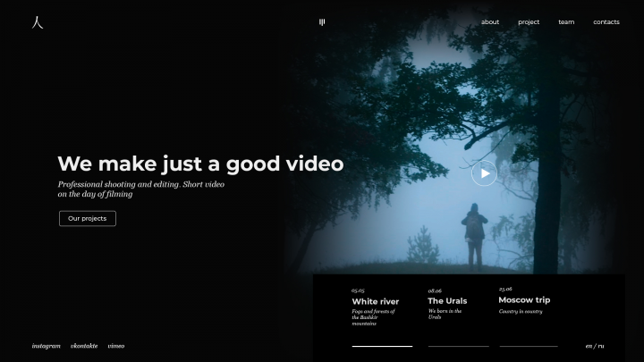644x362 pixels.
Task: Click the Our projects button
Action: tap(88, 218)
